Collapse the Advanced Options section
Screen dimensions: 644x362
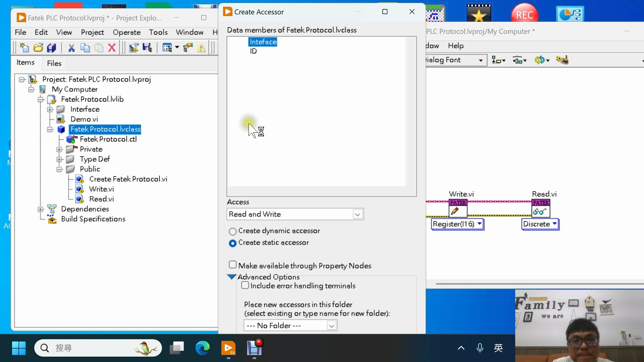point(231,277)
